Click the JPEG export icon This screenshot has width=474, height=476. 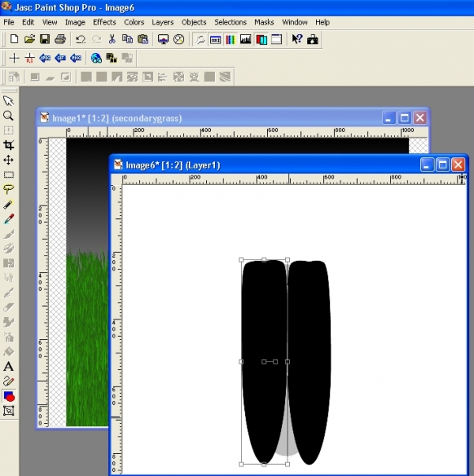(x=45, y=58)
